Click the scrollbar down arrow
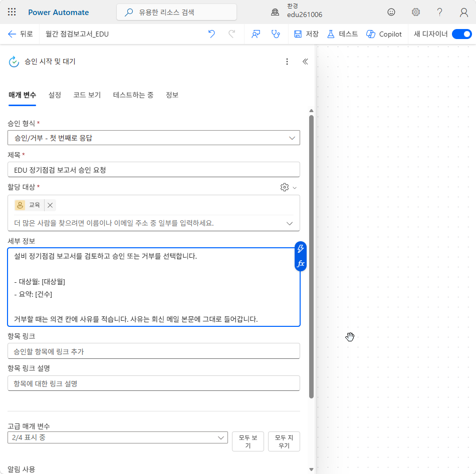The width and height of the screenshot is (476, 474). 311,469
